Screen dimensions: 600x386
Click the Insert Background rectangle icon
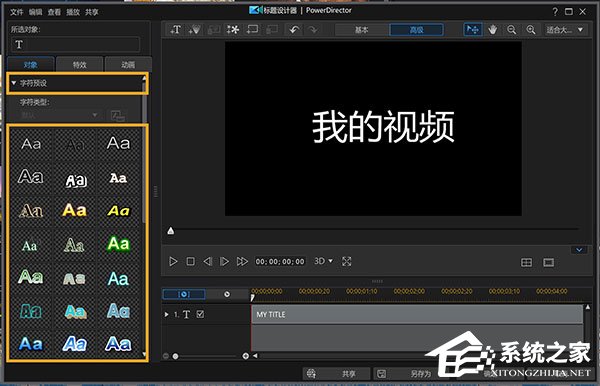(x=253, y=29)
